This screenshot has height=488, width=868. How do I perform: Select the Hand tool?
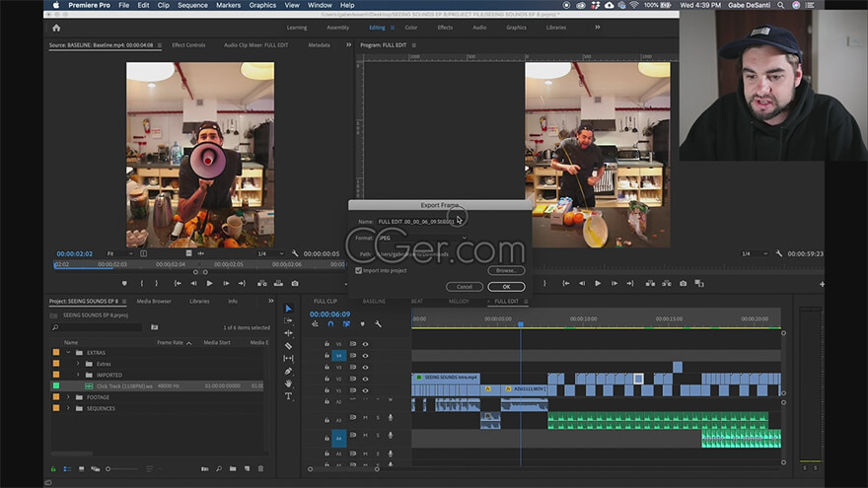288,383
